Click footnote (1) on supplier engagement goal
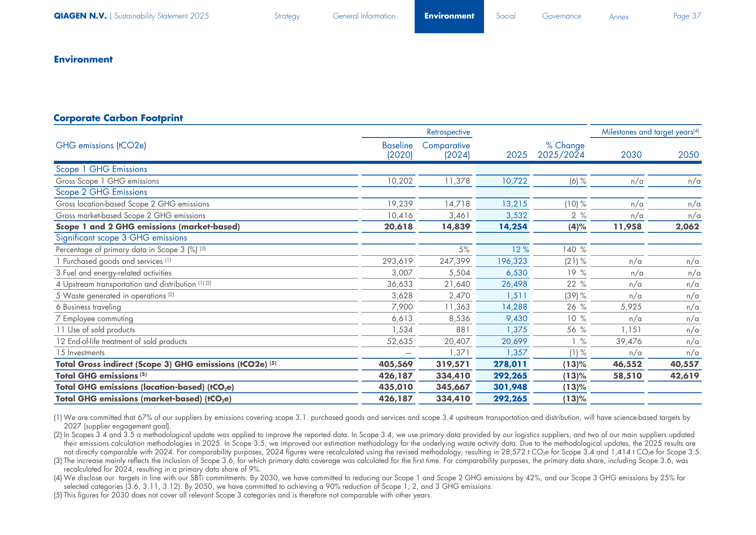 pyautogui.click(x=372, y=422)
